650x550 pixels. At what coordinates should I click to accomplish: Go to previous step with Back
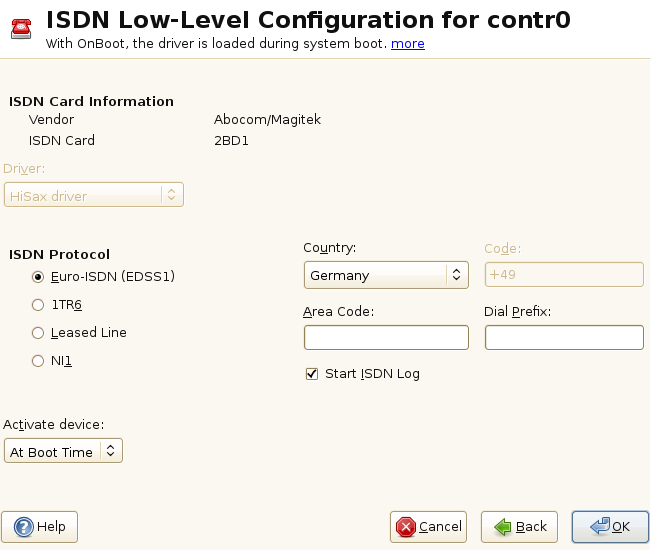click(519, 526)
